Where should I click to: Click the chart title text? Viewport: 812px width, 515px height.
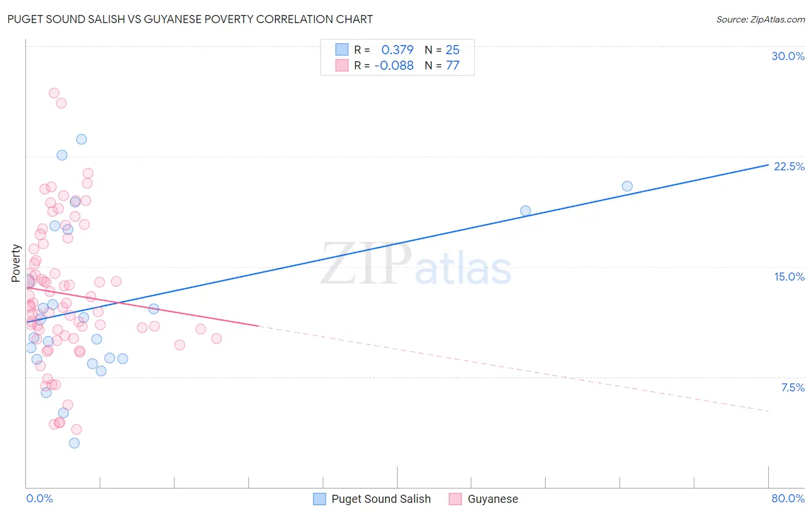190,19
